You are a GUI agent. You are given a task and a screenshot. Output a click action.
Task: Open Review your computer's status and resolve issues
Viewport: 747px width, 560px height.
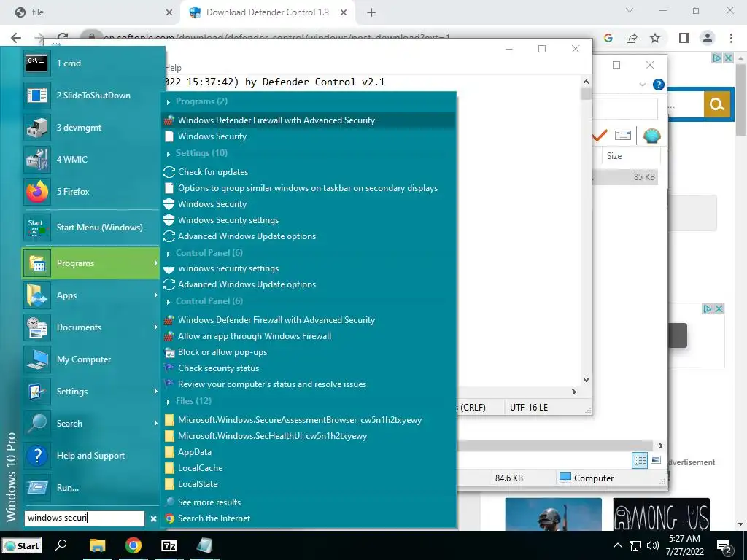pyautogui.click(x=309, y=384)
